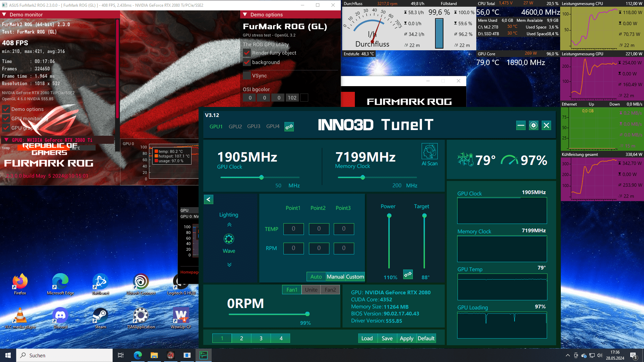Switch to GPU3 tab in TuneIT
Screen dimensions: 644x362
point(254,126)
